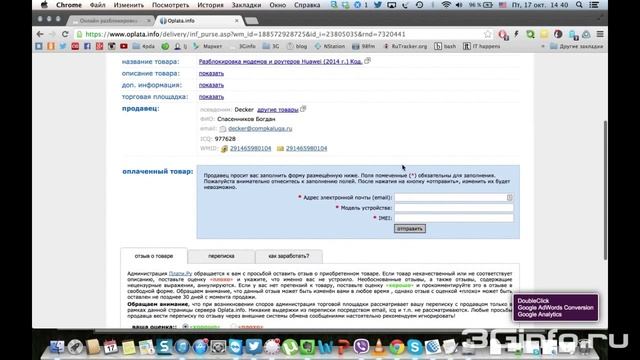
Task: Click the yellow icon before second WMID
Action: (280, 149)
